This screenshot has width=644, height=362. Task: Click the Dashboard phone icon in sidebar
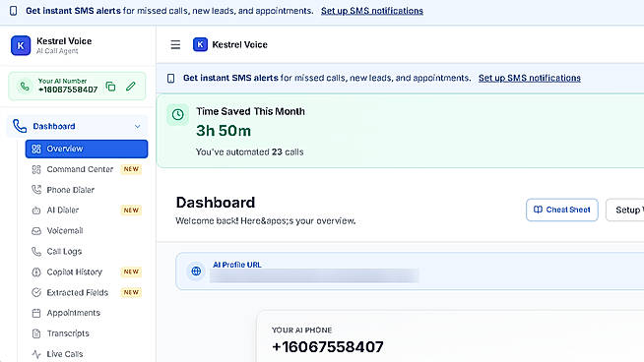pos(20,126)
